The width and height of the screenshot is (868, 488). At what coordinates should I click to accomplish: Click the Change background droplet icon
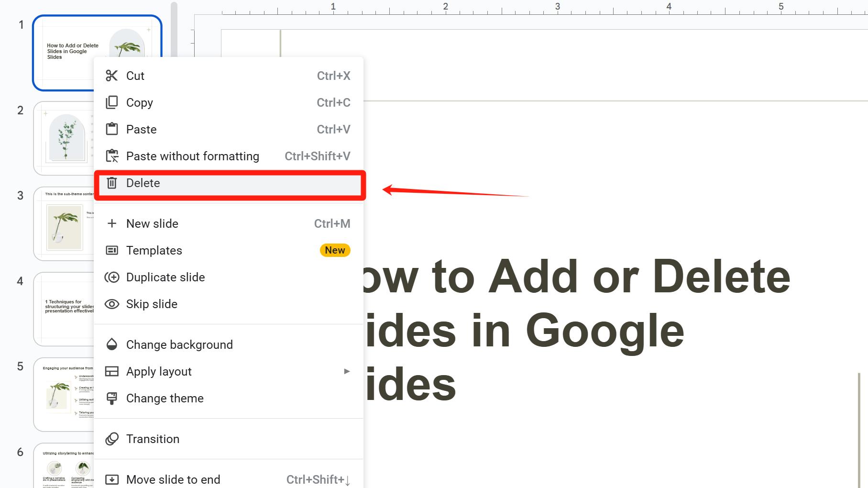coord(111,344)
